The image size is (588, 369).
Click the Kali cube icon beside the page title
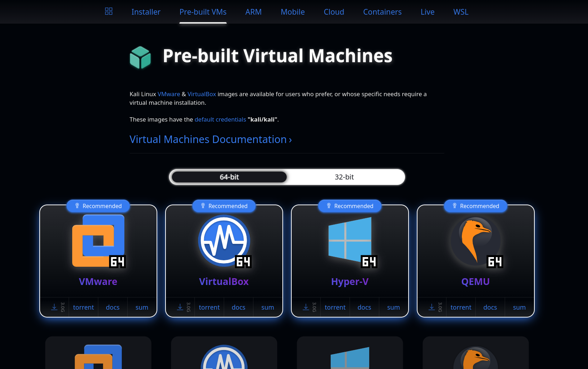tap(140, 57)
